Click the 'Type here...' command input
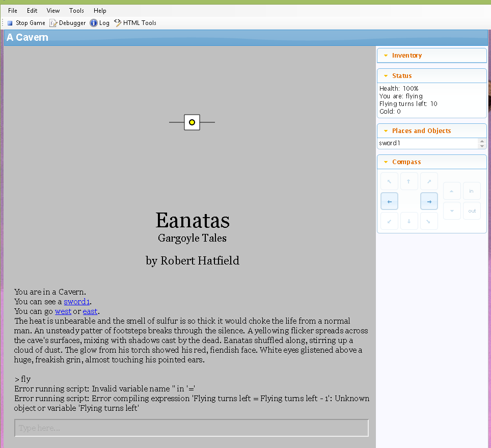491x448 pixels. 191,428
